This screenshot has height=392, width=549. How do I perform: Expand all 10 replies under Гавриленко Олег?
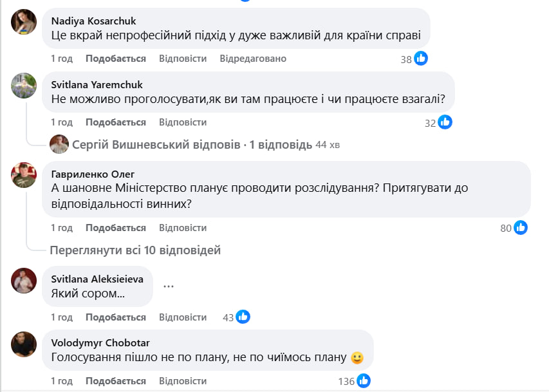pyautogui.click(x=135, y=250)
